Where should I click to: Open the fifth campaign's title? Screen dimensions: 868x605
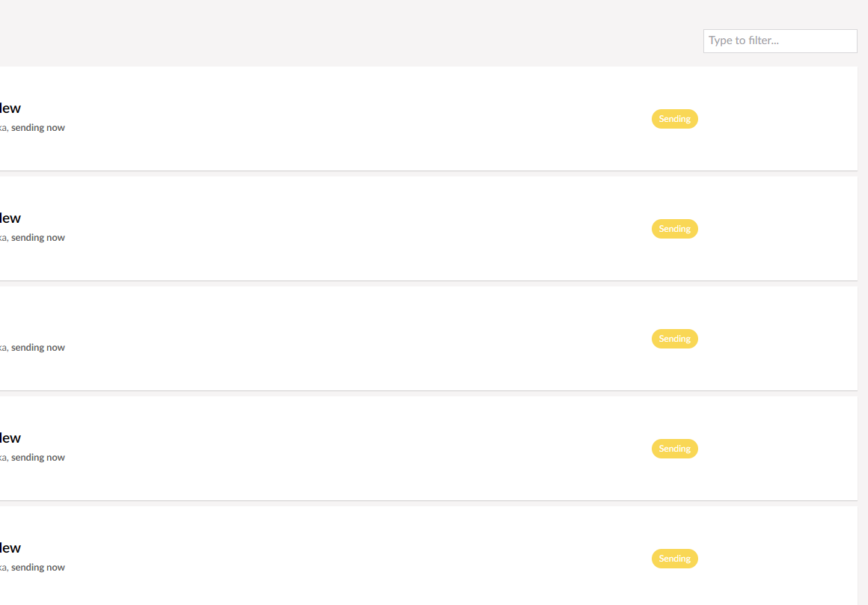coord(10,548)
